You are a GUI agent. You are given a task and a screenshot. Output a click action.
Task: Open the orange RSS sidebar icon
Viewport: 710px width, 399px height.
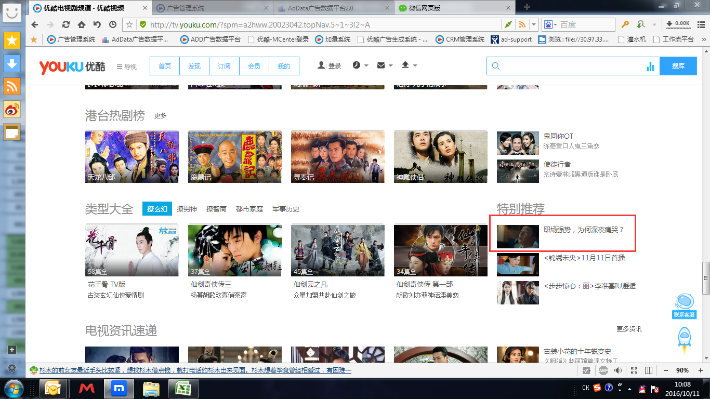pos(12,86)
